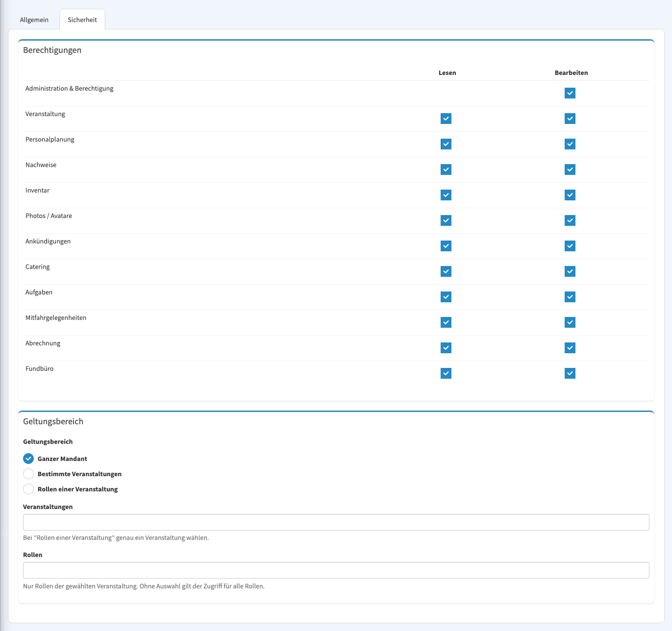Select the Ganzer Mandant radio option

tap(28, 459)
